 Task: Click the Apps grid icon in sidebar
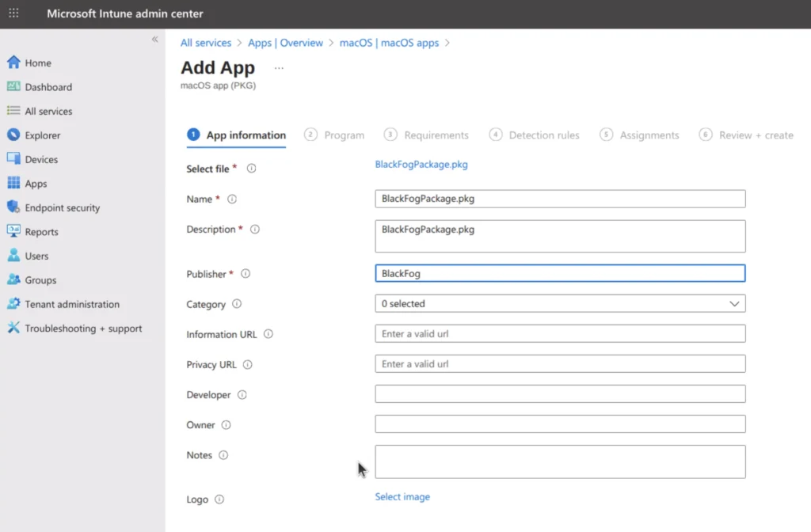coord(13,183)
